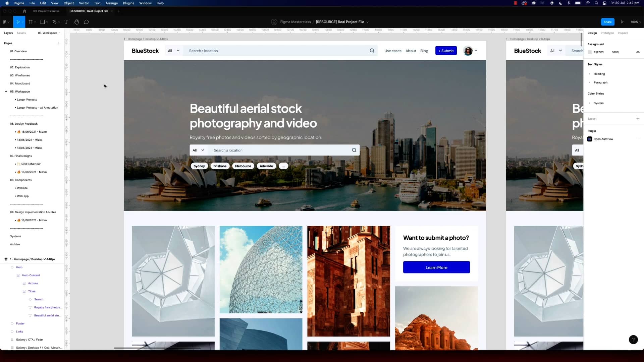Toggle Background fill visibility eye icon

pos(638,52)
